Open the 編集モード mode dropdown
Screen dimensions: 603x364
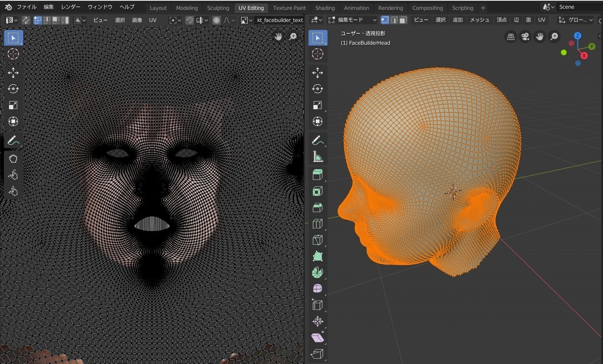pyautogui.click(x=352, y=20)
